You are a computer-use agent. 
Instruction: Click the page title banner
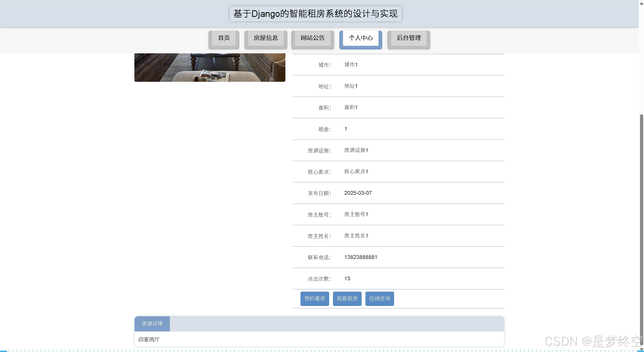[315, 14]
